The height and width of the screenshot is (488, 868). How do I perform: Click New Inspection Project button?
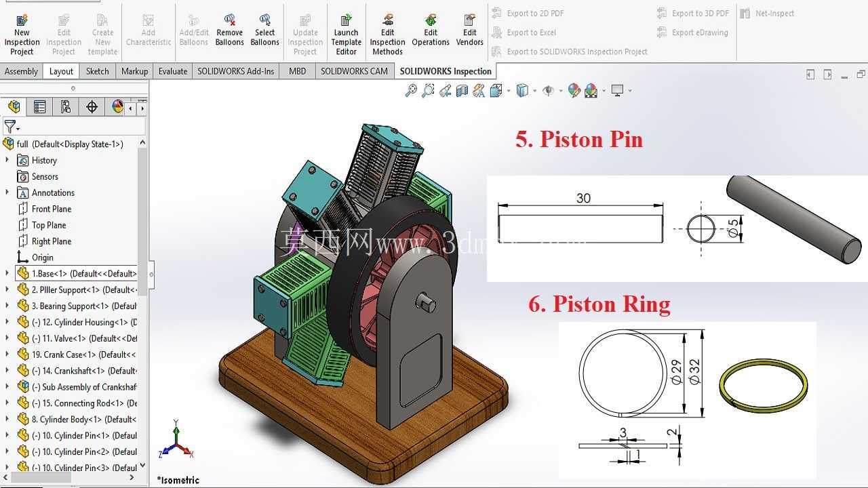point(22,35)
